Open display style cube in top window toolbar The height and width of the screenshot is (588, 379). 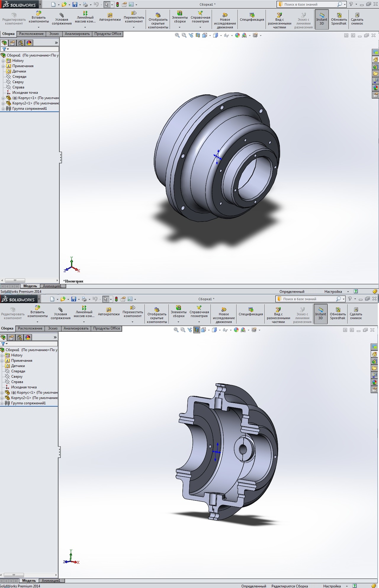[216, 35]
